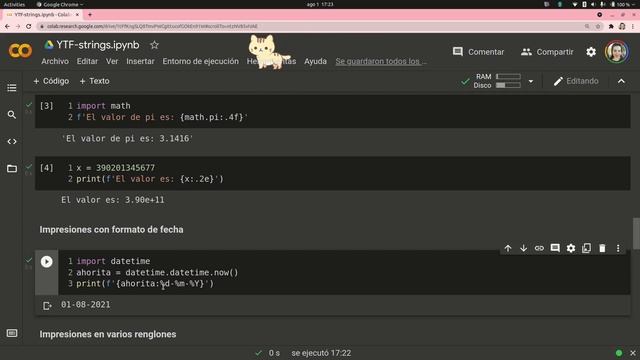Open a new Chrome tab
The height and width of the screenshot is (360, 640).
click(x=90, y=15)
